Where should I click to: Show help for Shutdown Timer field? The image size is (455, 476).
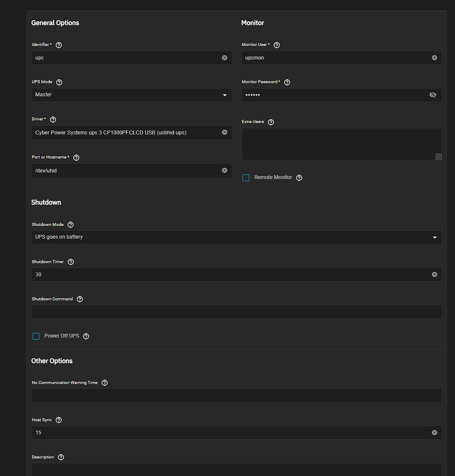(71, 262)
